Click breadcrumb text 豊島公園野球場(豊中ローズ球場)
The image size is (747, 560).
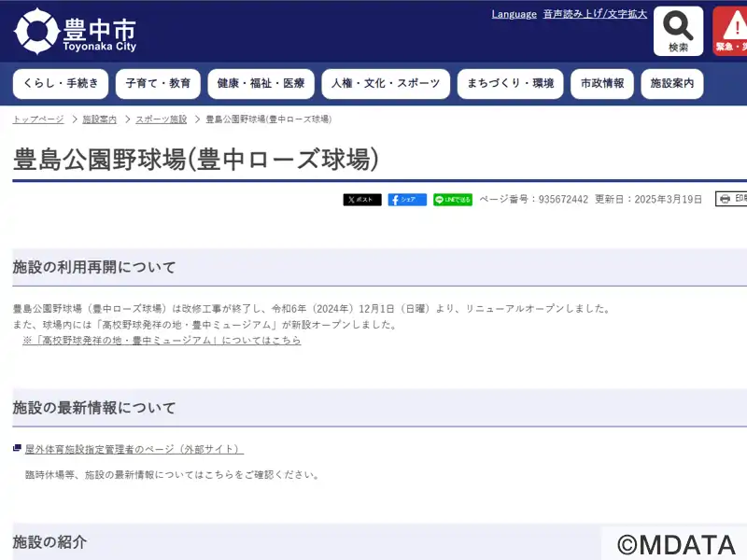pyautogui.click(x=269, y=119)
